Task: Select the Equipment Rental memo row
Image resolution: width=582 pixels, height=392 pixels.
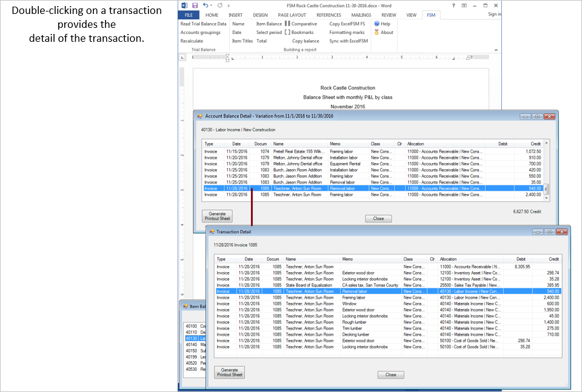Action: click(373, 164)
